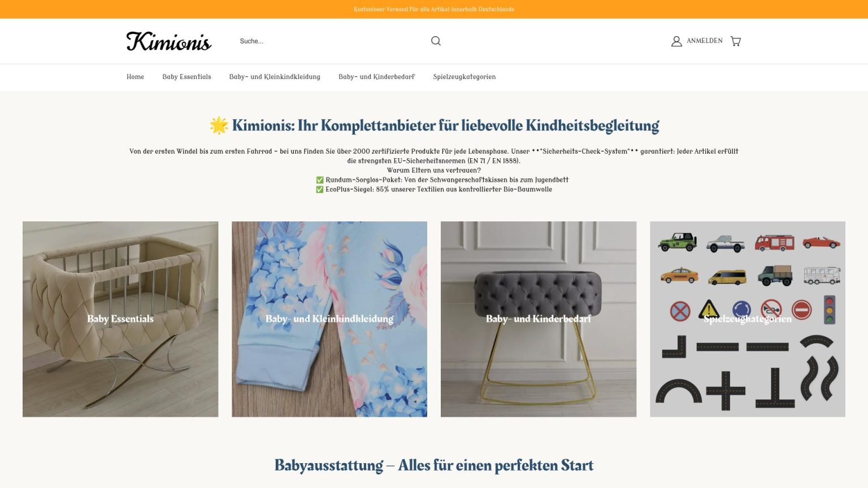Click the Kimionis logo
Screen dimensions: 868x488
pos(169,41)
